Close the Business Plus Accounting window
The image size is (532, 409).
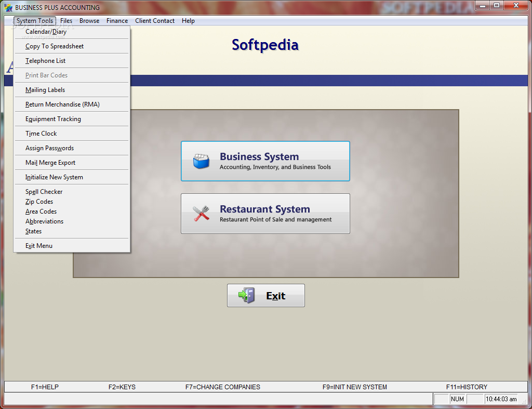click(516, 5)
